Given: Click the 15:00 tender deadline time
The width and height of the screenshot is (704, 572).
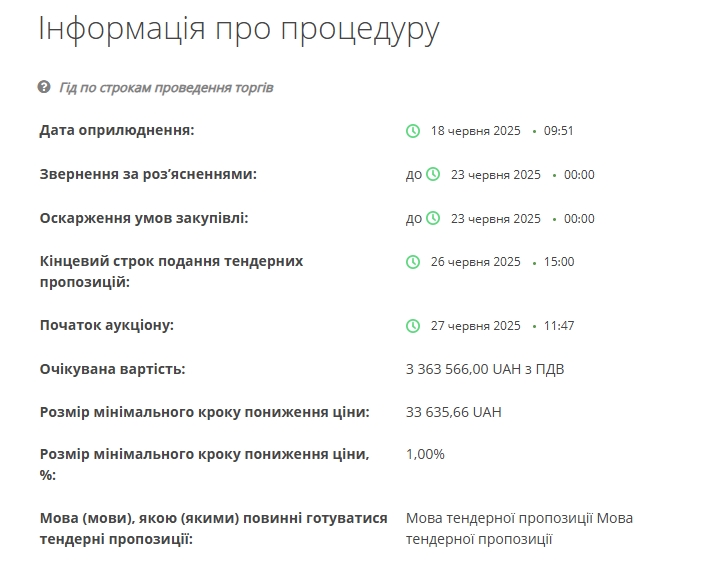Looking at the screenshot, I should pos(559,262).
